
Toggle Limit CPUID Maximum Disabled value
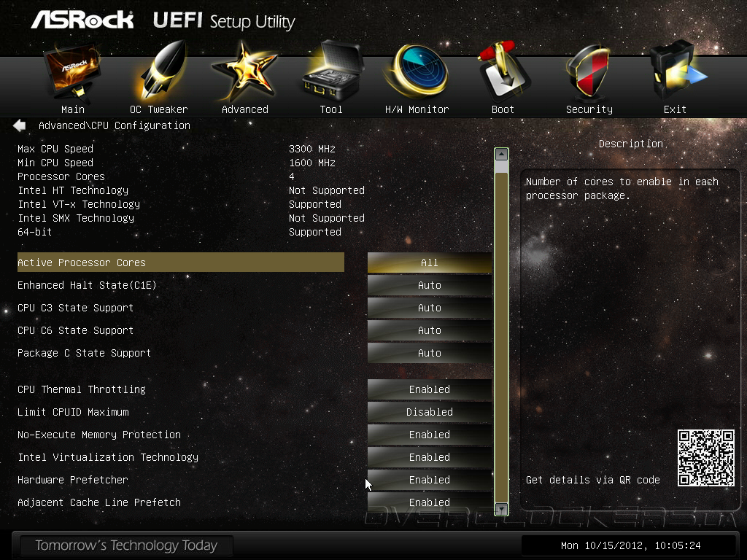pos(429,412)
